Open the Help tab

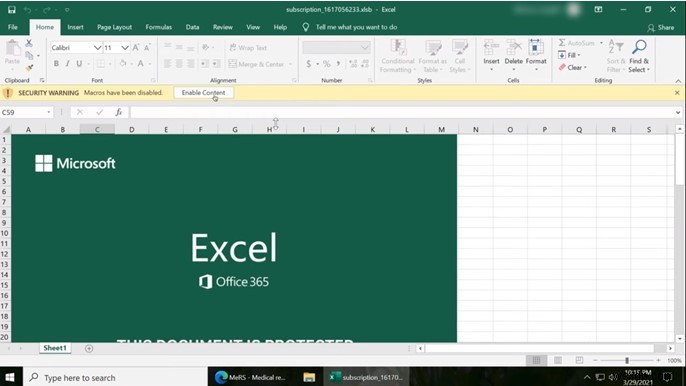280,27
